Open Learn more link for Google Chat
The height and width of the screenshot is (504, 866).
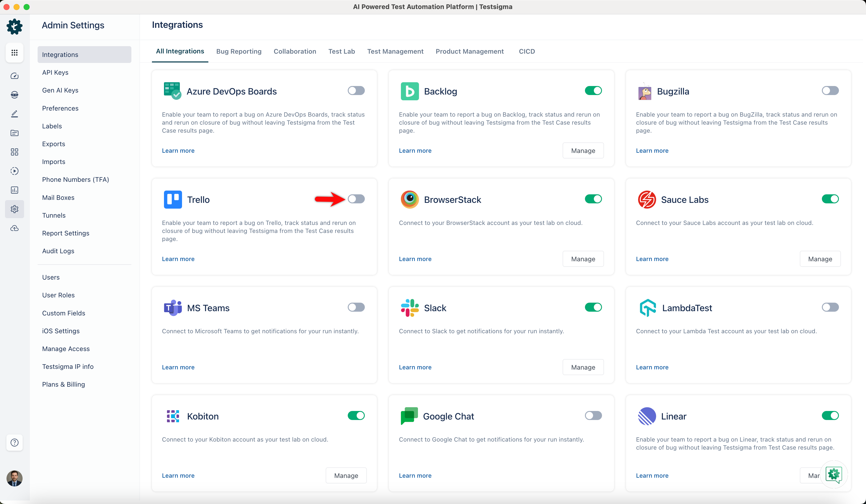[x=415, y=475]
